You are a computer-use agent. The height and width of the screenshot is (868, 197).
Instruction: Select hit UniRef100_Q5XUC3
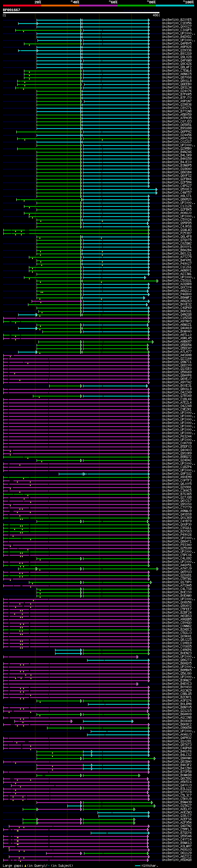click(x=177, y=189)
